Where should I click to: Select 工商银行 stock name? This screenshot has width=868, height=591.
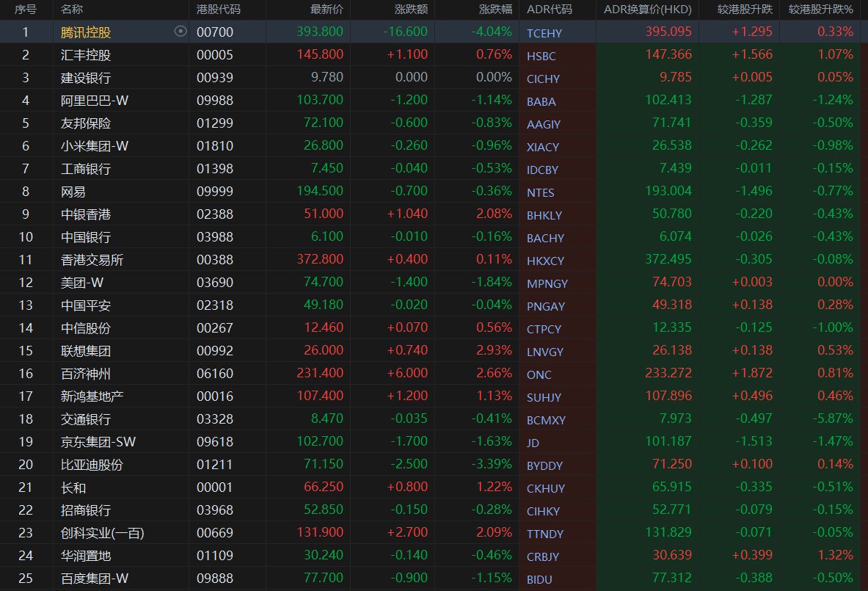click(x=86, y=168)
